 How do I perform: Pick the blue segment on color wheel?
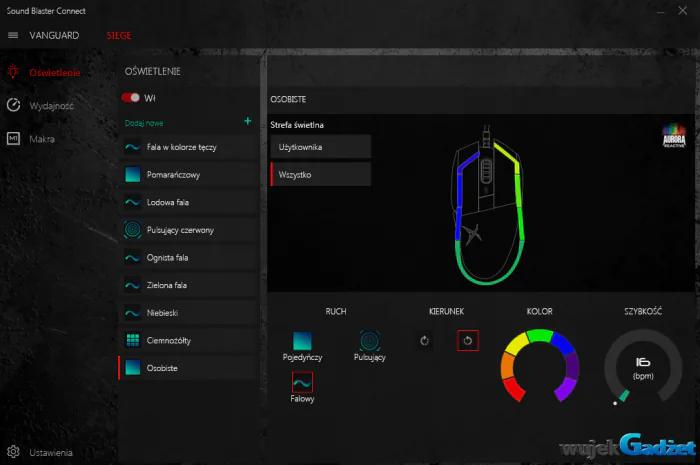pyautogui.click(x=562, y=344)
